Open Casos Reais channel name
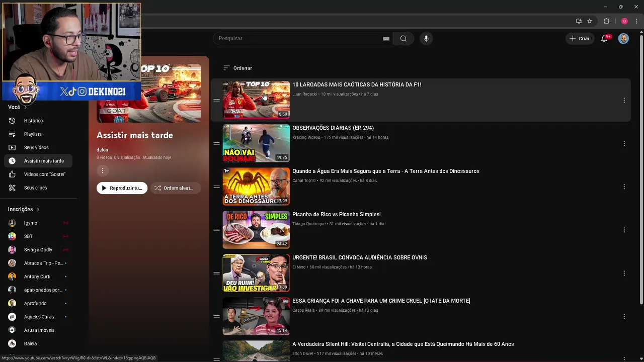This screenshot has height=362, width=644. click(303, 310)
